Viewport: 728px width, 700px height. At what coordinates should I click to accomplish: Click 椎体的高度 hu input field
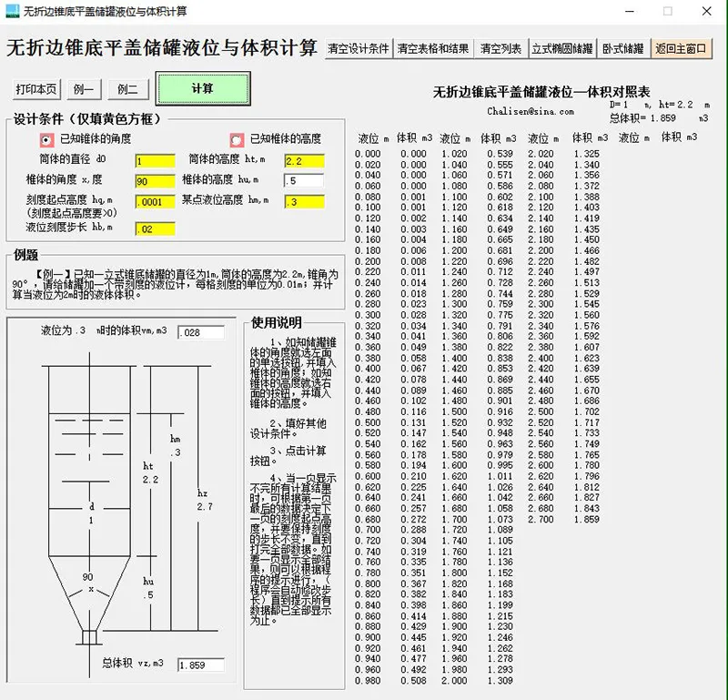coord(304,181)
